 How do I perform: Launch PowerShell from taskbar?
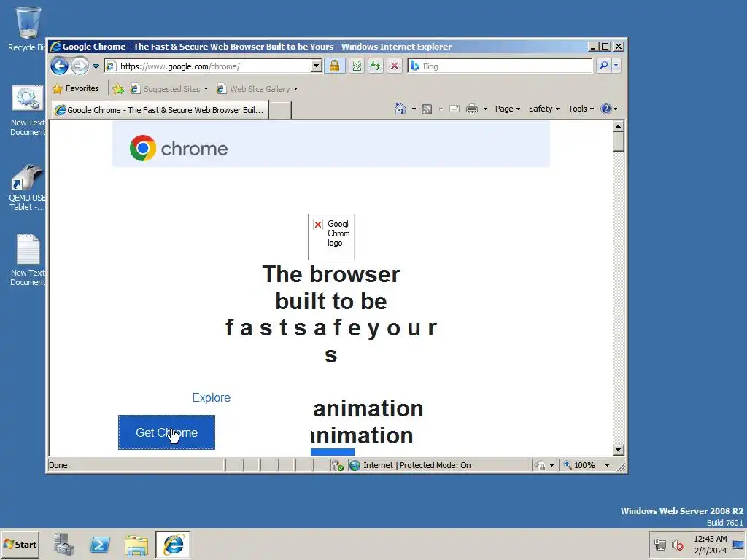(100, 545)
